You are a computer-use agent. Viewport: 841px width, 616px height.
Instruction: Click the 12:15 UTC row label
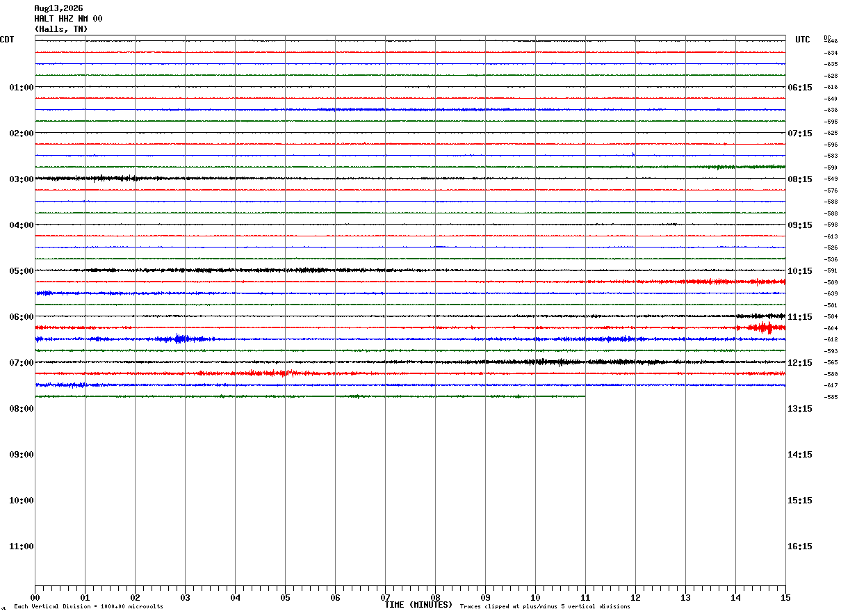(800, 363)
